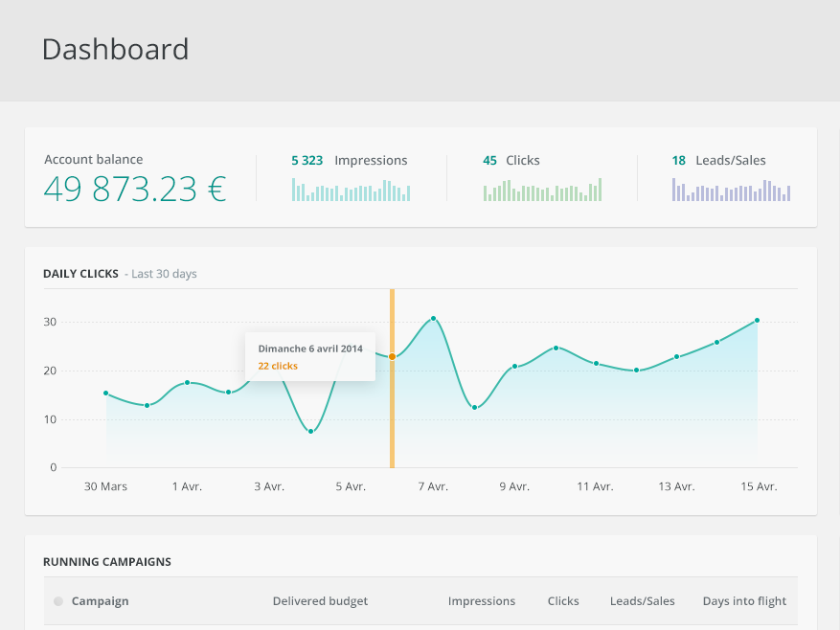Select the chart data point for 11 Avr.

tap(597, 363)
